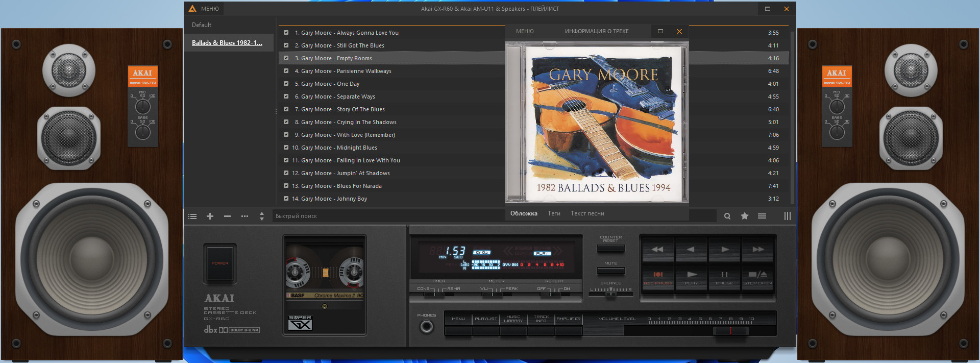This screenshot has height=363, width=980.
Task: Click the reverse play left-arrow button
Action: [691, 249]
